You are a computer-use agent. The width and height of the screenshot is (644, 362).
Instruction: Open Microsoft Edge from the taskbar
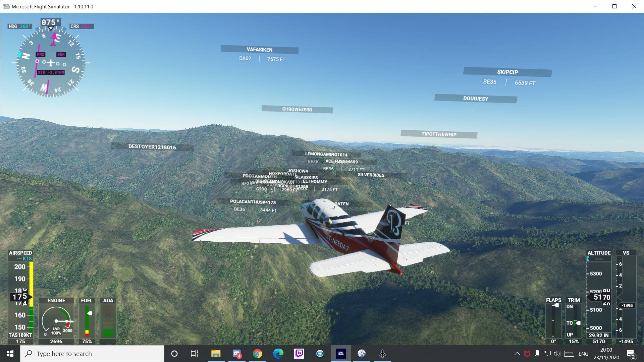(278, 354)
